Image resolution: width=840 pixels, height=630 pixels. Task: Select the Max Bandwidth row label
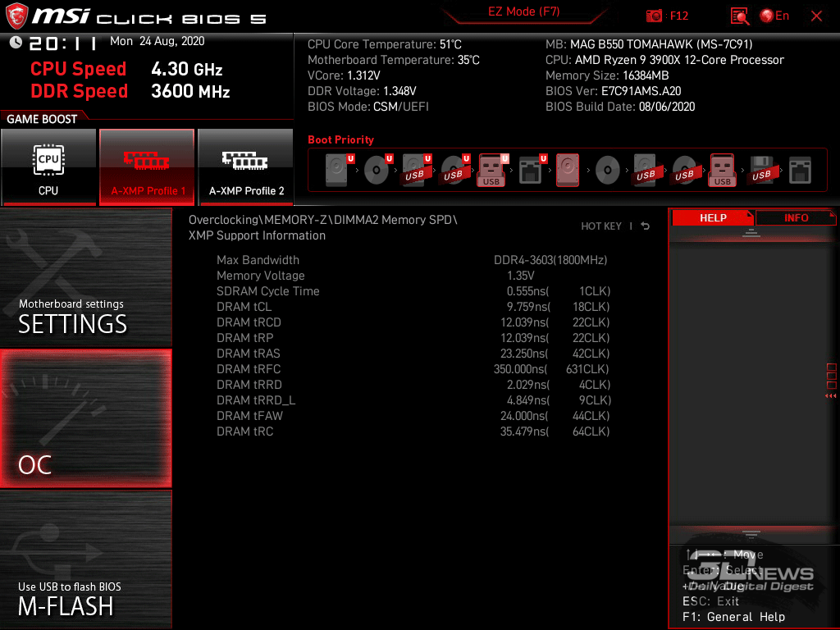pyautogui.click(x=258, y=260)
